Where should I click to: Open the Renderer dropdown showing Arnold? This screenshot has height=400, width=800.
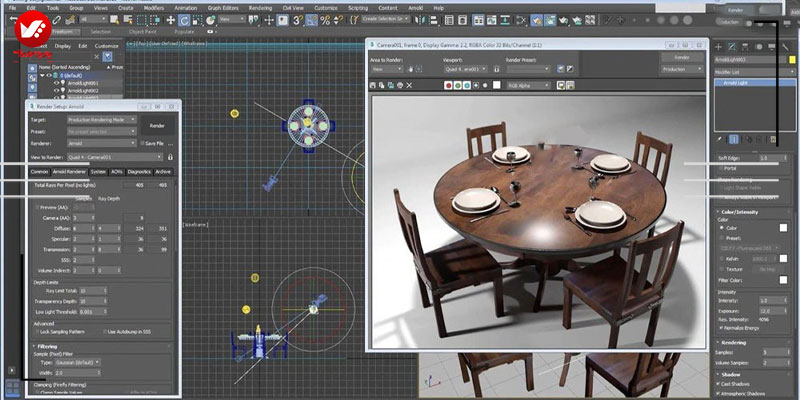(102, 144)
